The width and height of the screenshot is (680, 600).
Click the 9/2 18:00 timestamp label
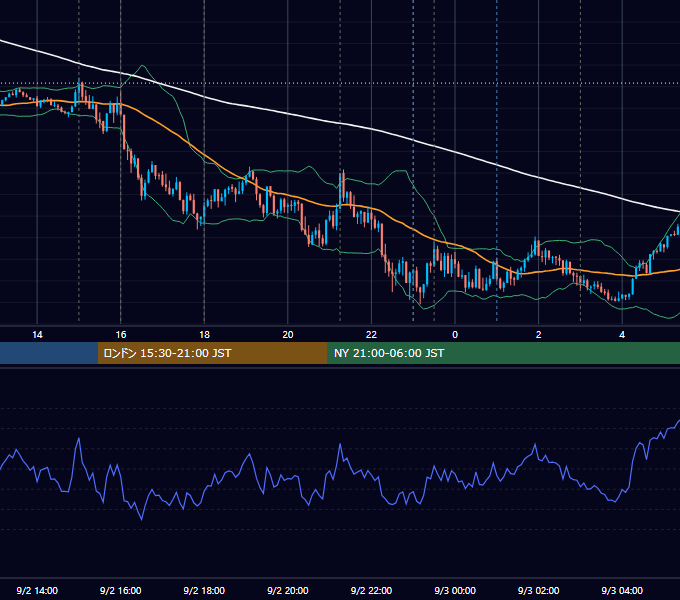pos(204,590)
